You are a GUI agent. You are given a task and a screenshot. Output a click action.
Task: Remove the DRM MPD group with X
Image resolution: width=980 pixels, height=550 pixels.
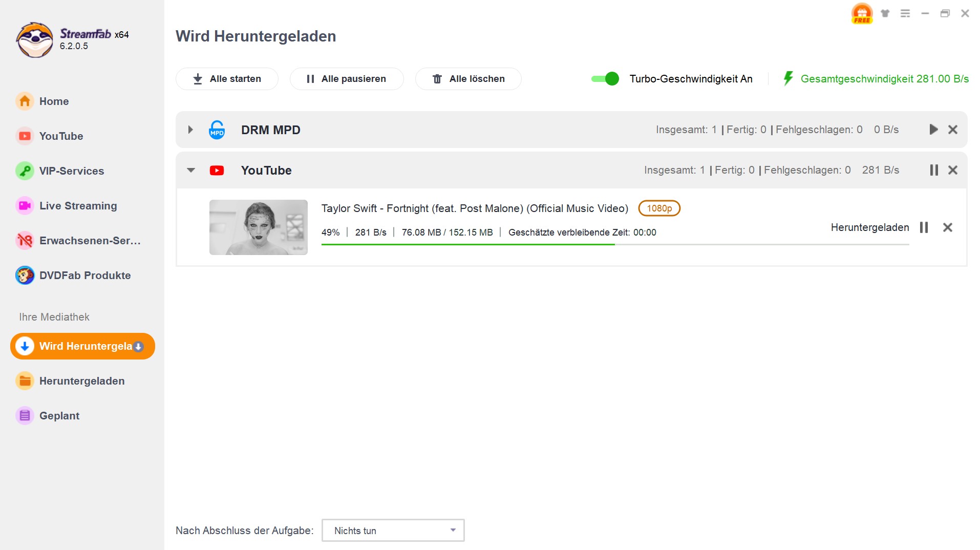952,130
